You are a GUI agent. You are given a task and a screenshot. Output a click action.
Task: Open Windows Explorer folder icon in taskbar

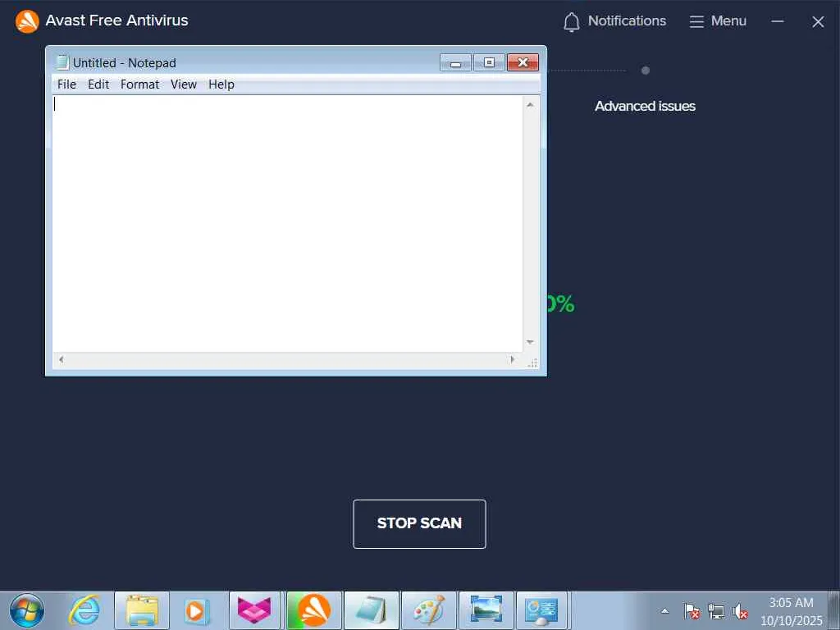pyautogui.click(x=142, y=610)
